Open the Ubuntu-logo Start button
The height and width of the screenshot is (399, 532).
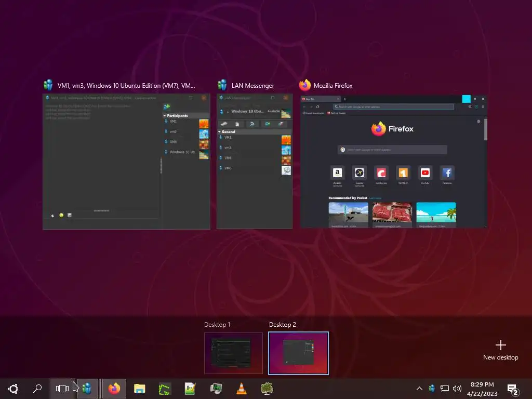tap(13, 389)
